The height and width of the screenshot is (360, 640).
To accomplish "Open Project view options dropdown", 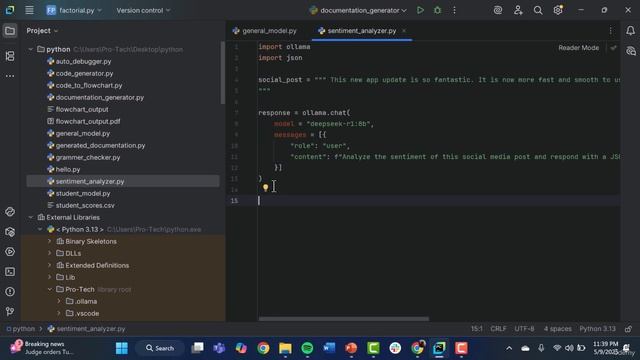I will click(42, 31).
